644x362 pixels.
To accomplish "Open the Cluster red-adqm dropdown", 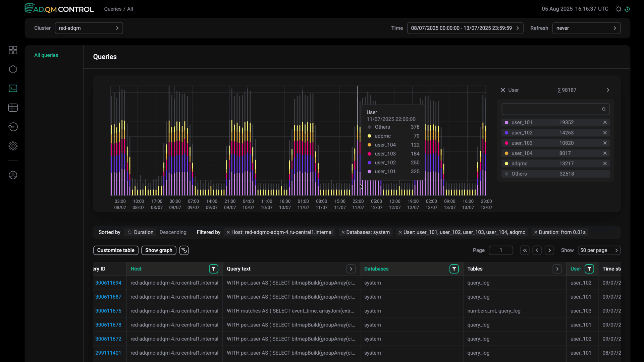I will (x=89, y=28).
